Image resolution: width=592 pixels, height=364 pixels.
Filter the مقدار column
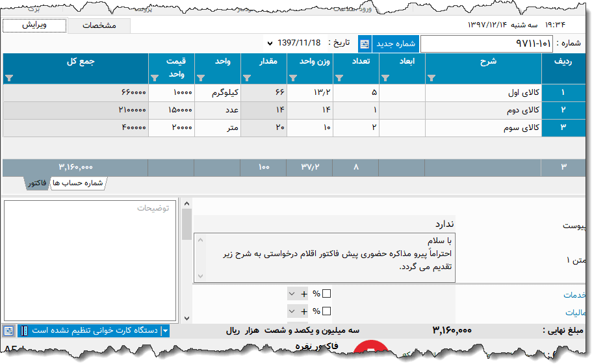pos(247,78)
